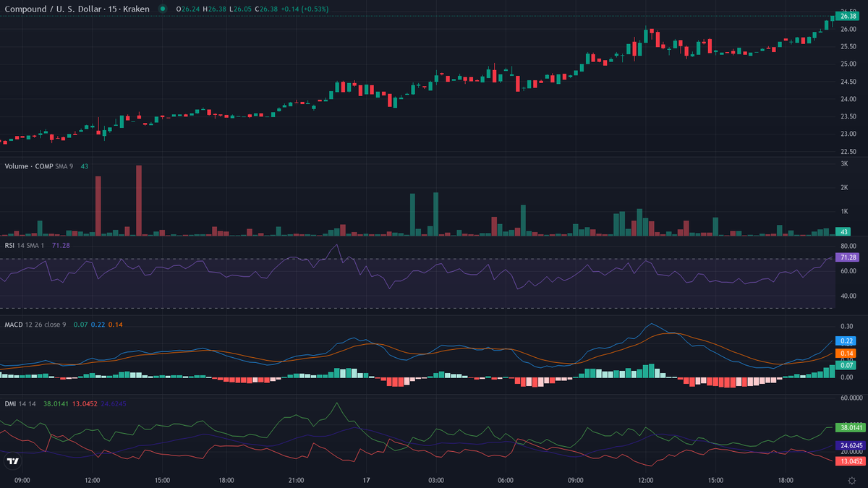Click the DMI legend value 38.0141
The image size is (868, 488).
(x=56, y=403)
